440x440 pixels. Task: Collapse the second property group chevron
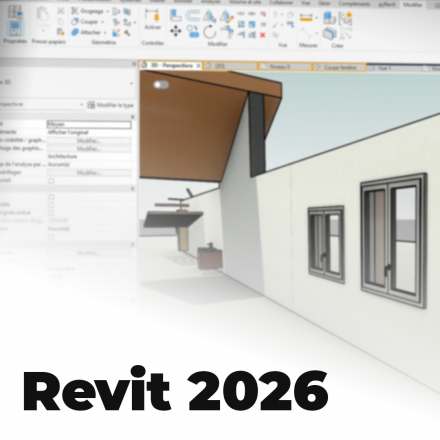[x=133, y=189]
